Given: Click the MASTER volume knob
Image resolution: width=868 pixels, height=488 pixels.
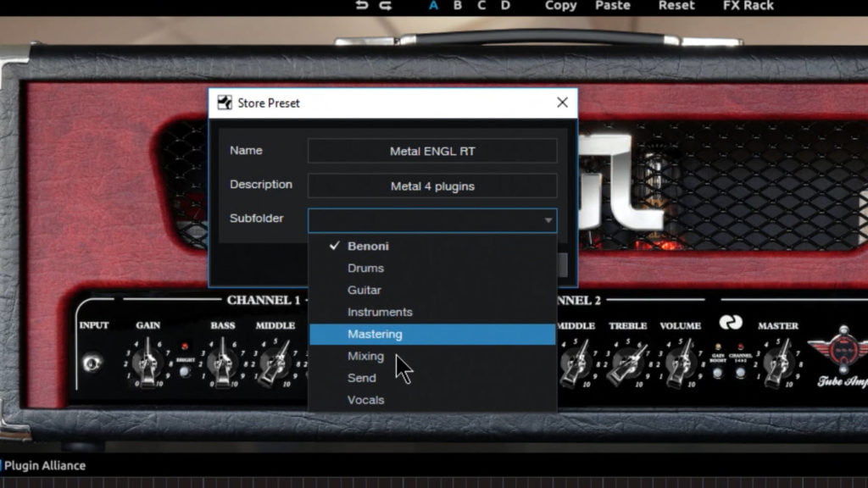Looking at the screenshot, I should [x=778, y=363].
